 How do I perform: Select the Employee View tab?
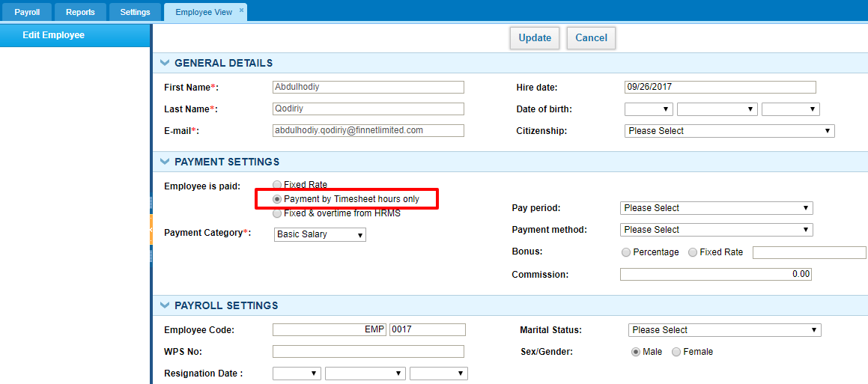click(x=204, y=12)
